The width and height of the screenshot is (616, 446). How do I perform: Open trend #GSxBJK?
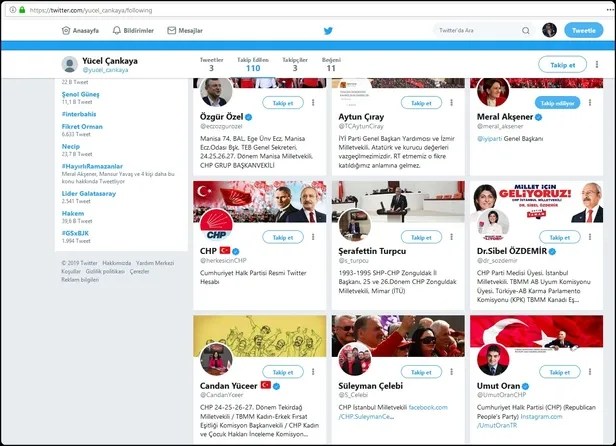click(75, 233)
